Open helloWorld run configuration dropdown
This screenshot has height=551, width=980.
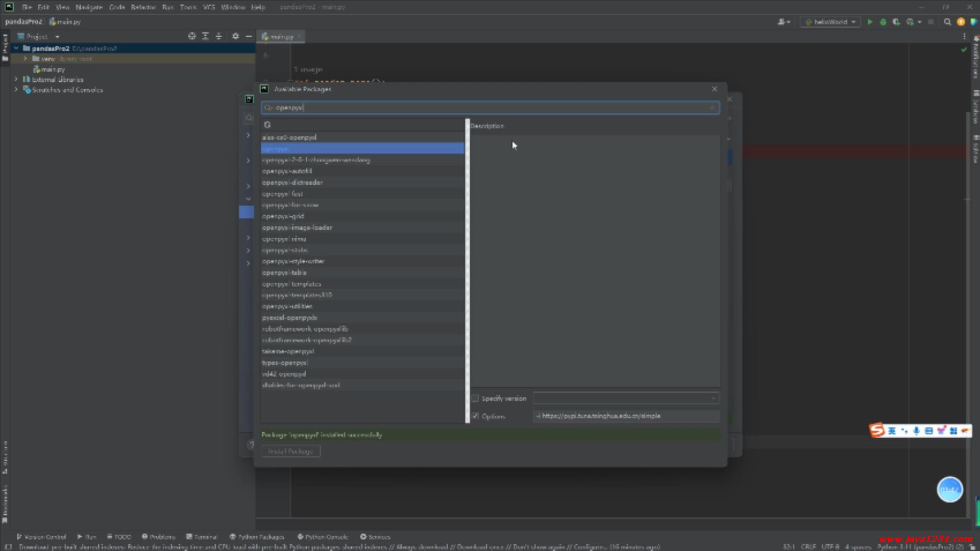coord(830,22)
